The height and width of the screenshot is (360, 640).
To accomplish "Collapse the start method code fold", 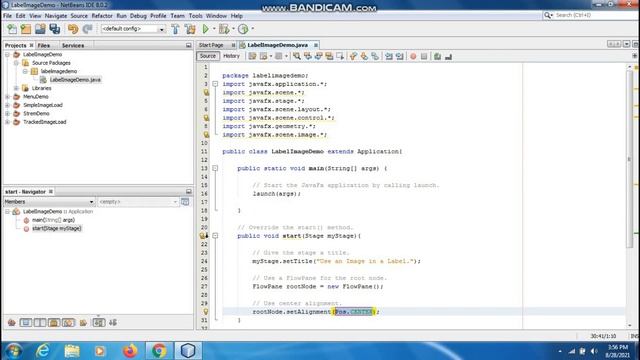I will 215,236.
